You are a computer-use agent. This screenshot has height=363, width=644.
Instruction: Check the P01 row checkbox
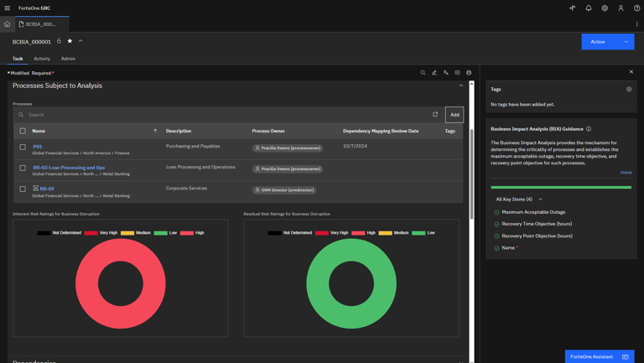(x=23, y=147)
